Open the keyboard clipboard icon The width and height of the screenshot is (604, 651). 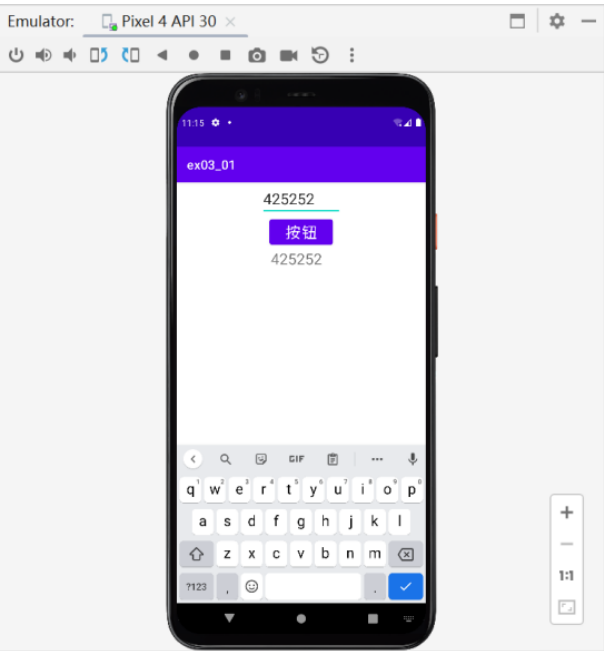click(x=333, y=459)
